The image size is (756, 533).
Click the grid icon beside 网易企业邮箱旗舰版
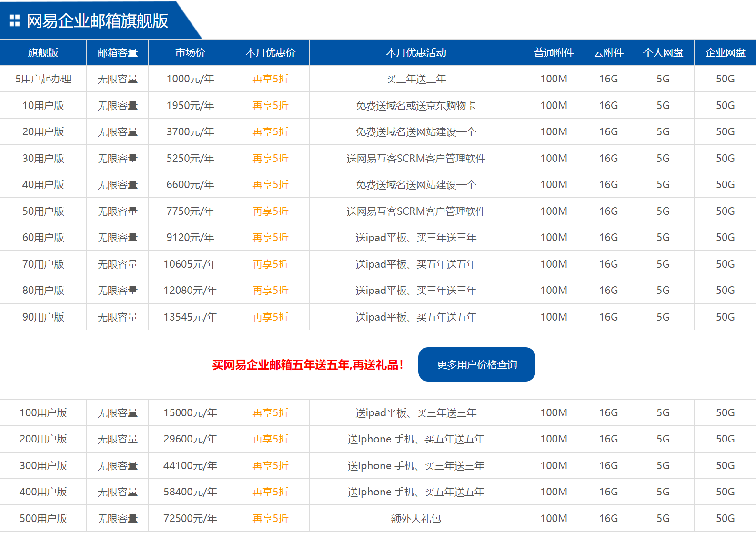pos(15,21)
